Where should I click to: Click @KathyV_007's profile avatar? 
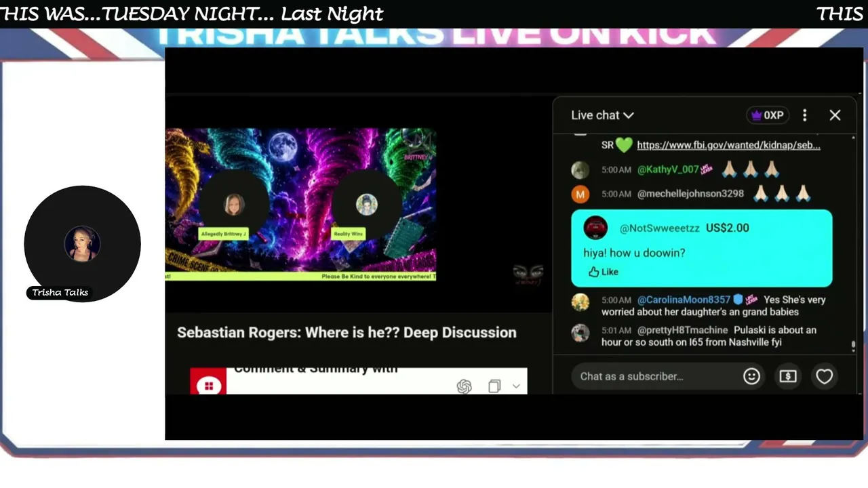(x=580, y=169)
